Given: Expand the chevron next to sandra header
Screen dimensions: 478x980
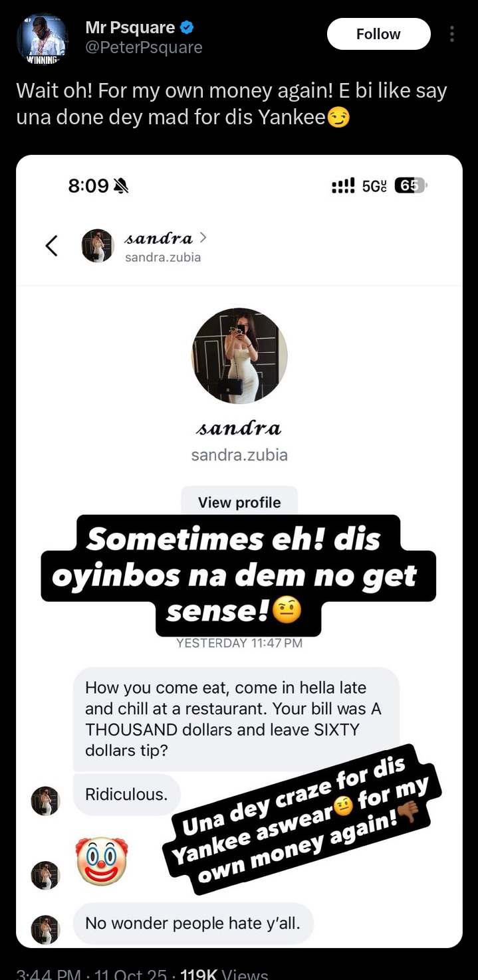Looking at the screenshot, I should 203,237.
